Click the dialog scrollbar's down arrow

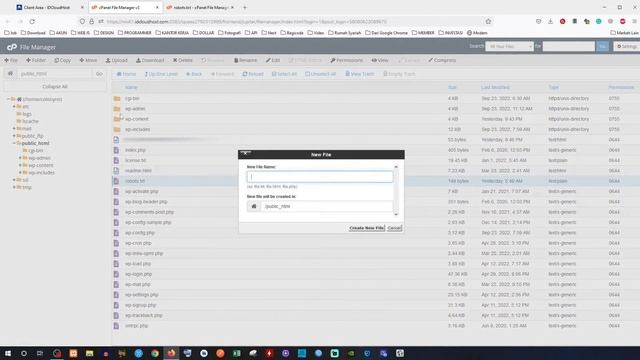point(396,214)
